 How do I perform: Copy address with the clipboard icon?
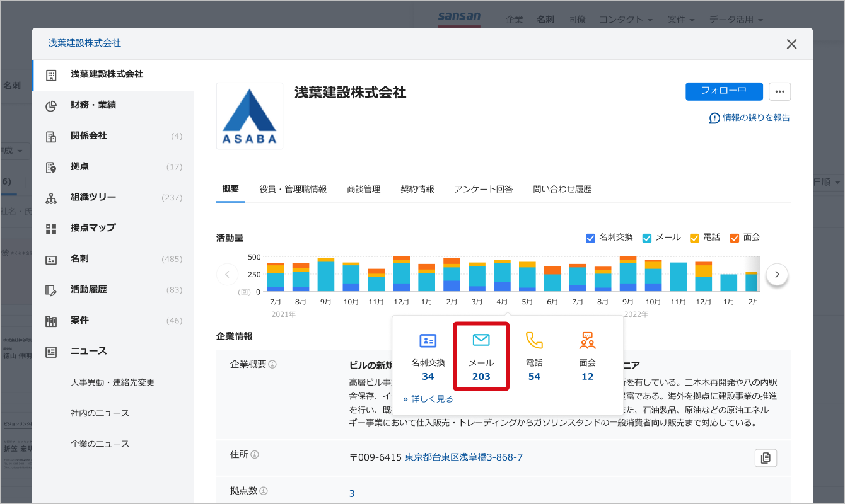(x=766, y=458)
